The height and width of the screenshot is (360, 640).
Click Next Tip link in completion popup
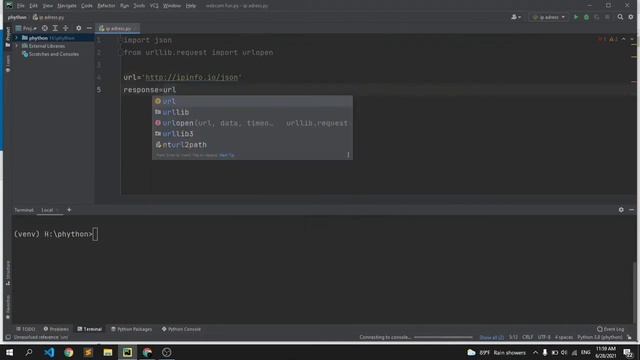coord(227,155)
